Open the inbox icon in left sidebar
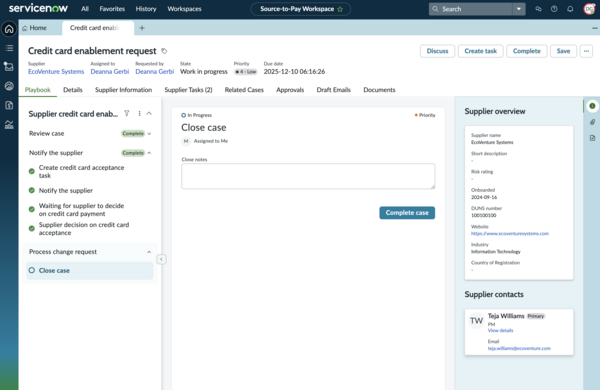Viewport: 600px width, 390px height. 9,67
